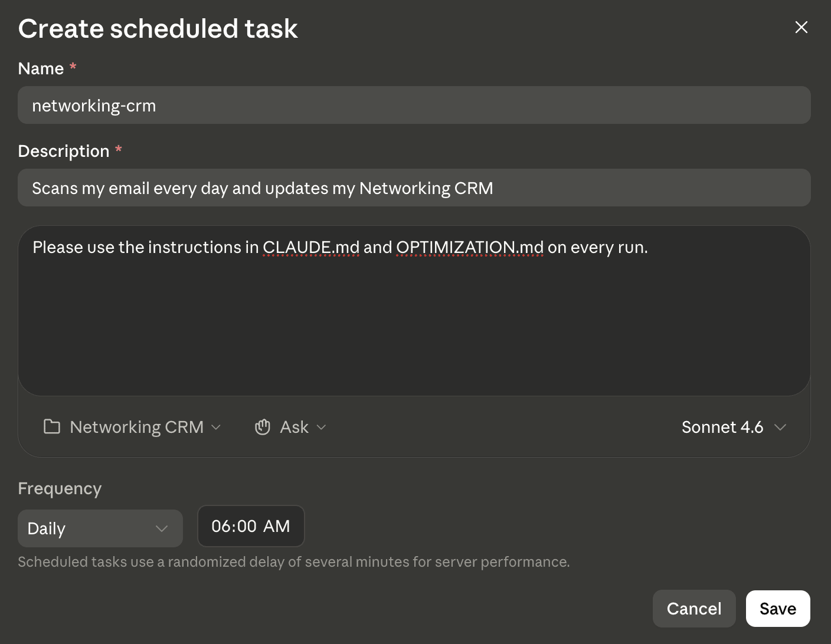831x644 pixels.
Task: Click the Frequency label
Action: point(60,489)
